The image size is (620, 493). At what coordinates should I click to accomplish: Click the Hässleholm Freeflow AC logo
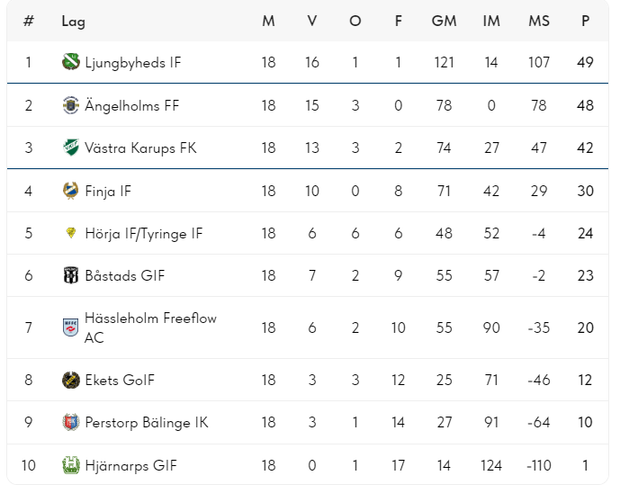[71, 327]
